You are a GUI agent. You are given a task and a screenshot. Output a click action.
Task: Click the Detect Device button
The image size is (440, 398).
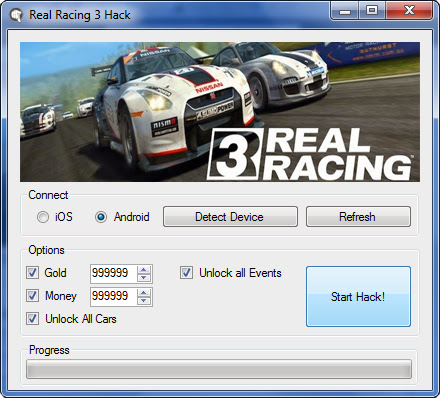(230, 217)
